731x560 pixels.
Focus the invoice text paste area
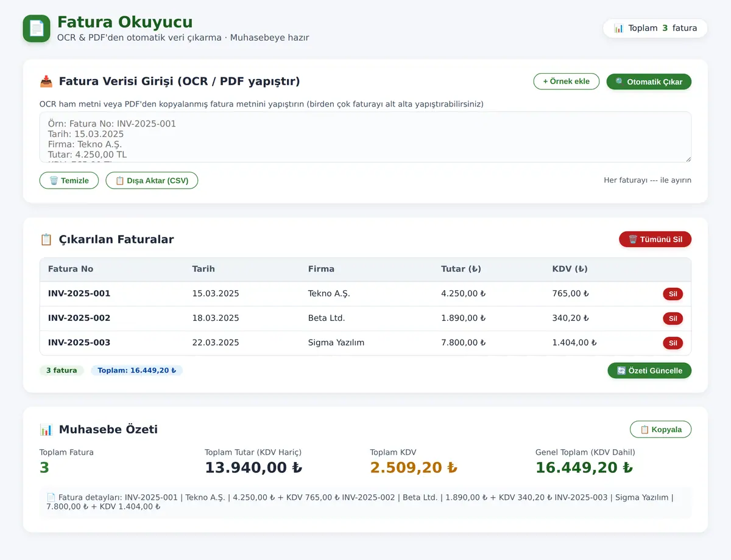coord(365,137)
